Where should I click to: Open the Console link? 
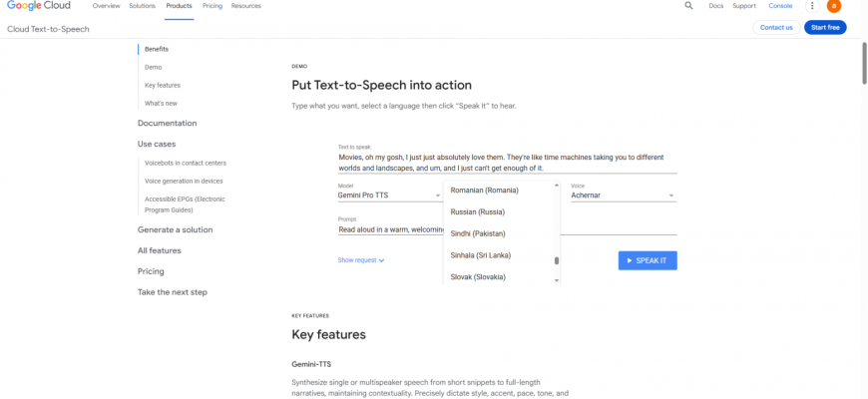coord(780,6)
